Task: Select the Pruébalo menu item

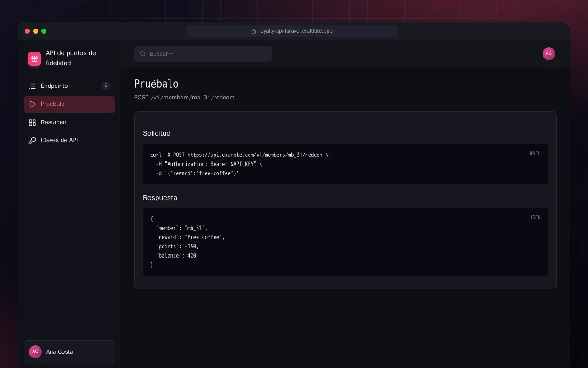Action: pos(69,104)
